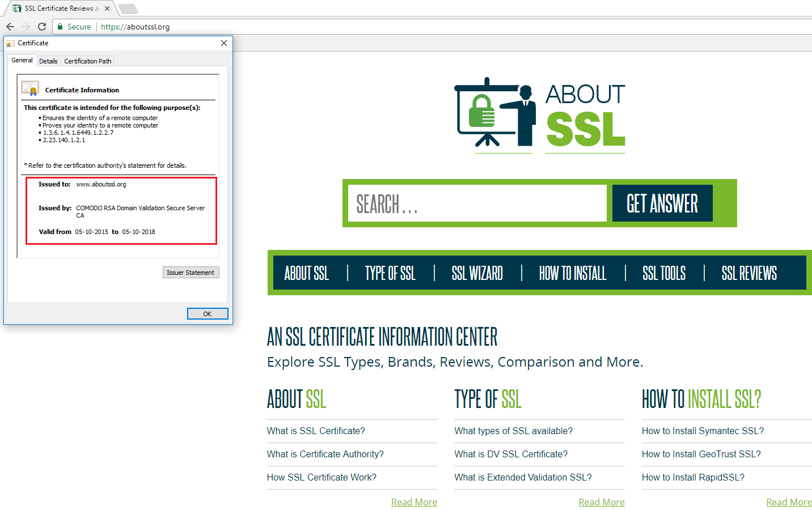
Task: Click the browser forward arrow
Action: pyautogui.click(x=26, y=27)
